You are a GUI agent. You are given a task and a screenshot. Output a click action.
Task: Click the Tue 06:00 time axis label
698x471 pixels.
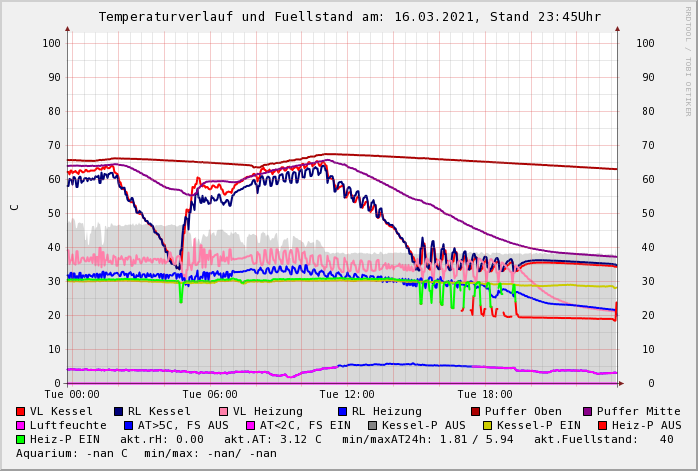(x=210, y=395)
